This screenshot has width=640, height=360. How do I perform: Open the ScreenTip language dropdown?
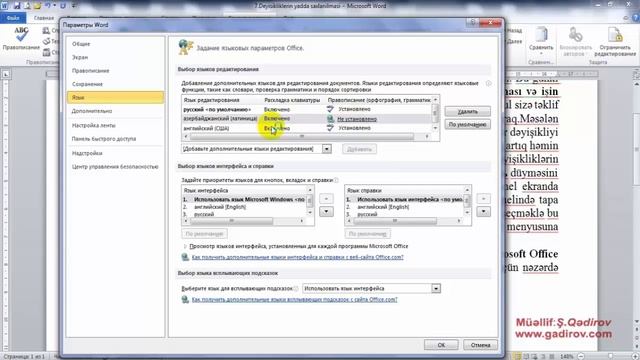(x=436, y=288)
